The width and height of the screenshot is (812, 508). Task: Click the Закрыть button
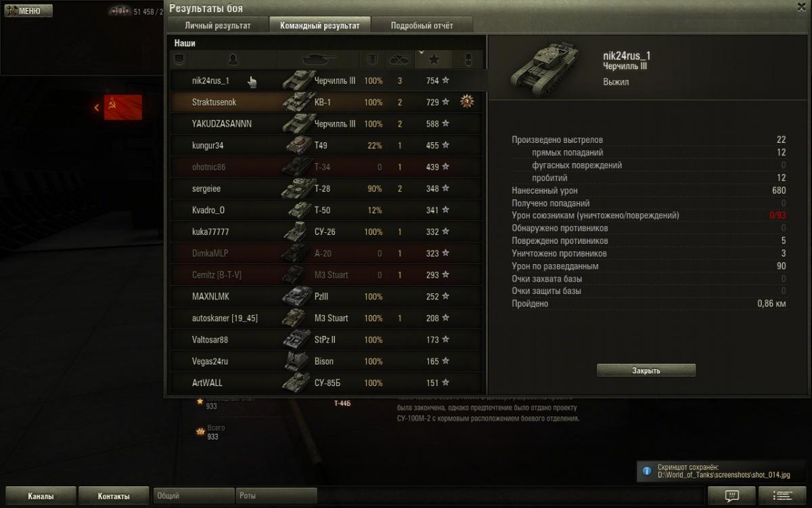coord(646,371)
